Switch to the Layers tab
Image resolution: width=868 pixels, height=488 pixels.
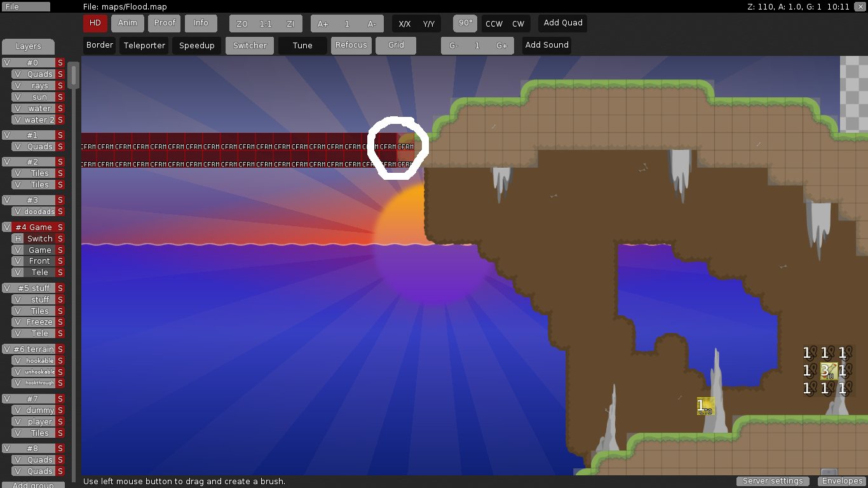click(28, 46)
